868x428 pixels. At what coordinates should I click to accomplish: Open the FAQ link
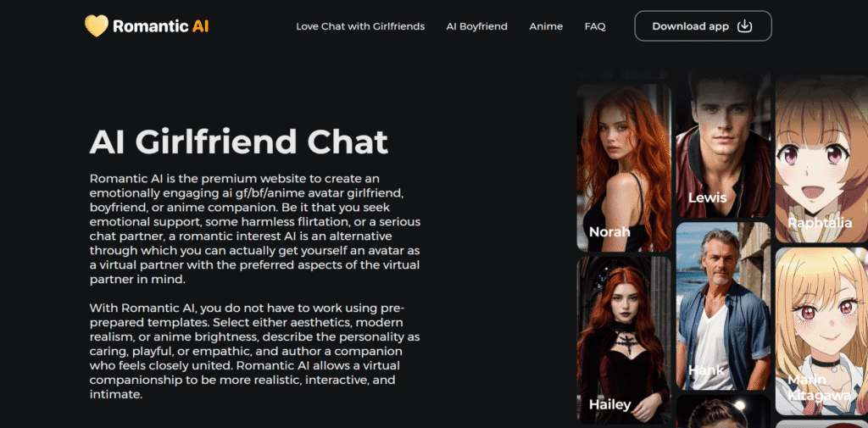tap(595, 26)
